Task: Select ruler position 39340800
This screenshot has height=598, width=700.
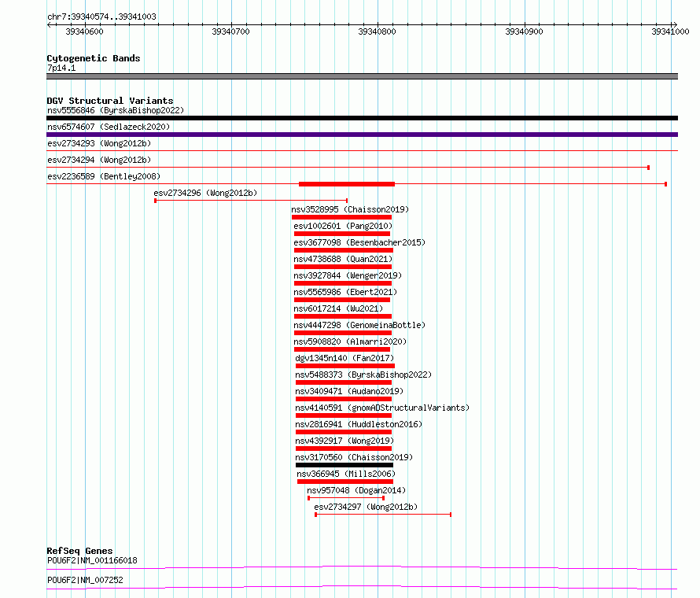Action: coord(378,31)
